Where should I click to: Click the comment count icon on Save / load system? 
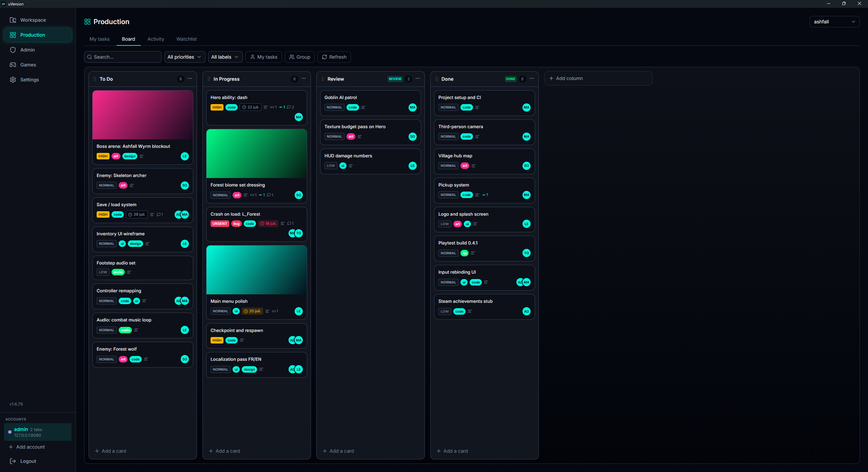tap(160, 215)
